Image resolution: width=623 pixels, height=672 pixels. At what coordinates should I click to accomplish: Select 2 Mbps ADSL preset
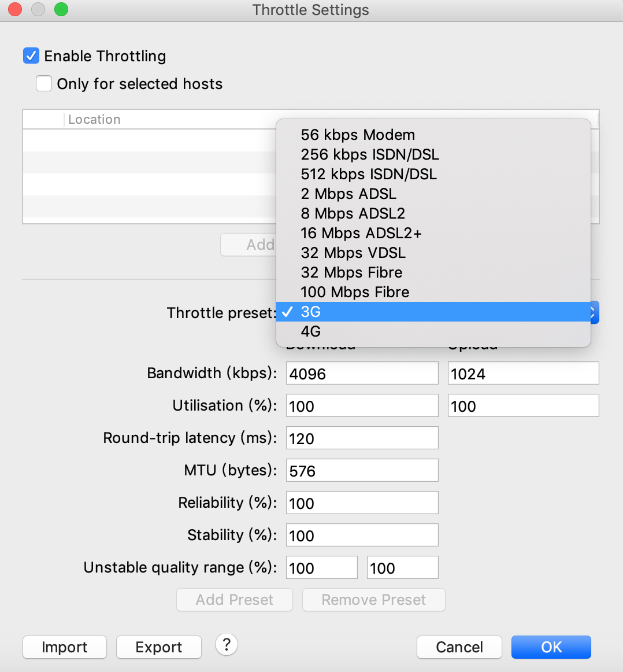(433, 194)
